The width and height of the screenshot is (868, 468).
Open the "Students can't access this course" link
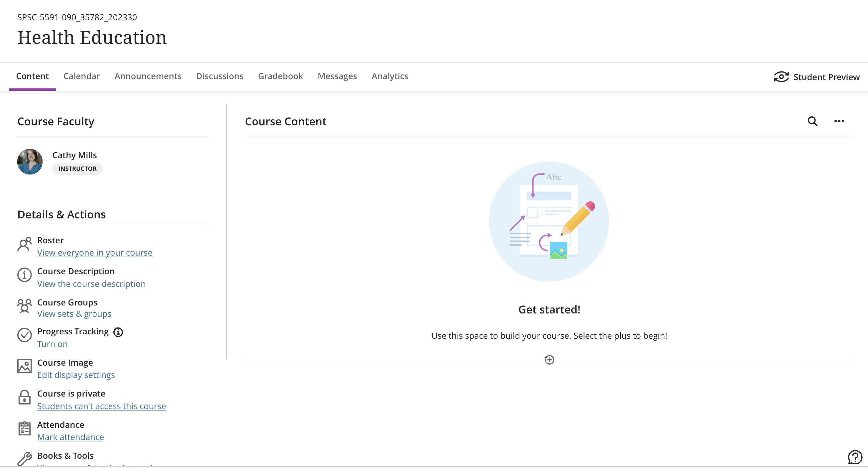101,406
